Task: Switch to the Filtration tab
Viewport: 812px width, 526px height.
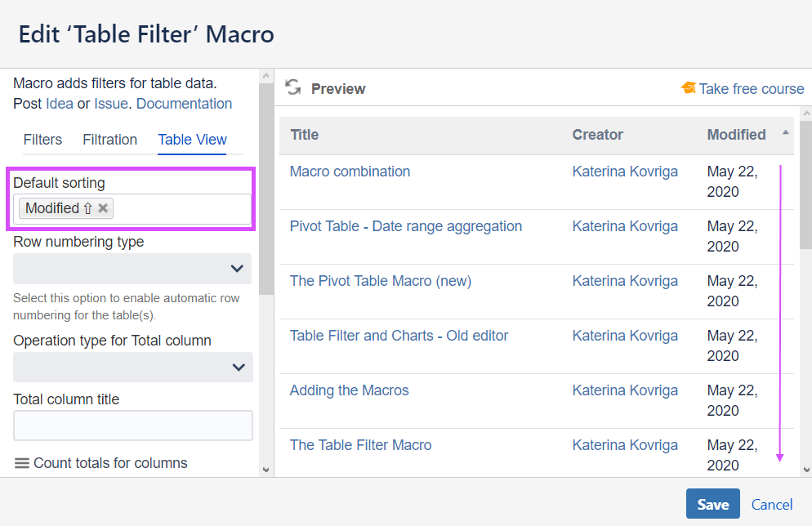Action: coord(109,140)
